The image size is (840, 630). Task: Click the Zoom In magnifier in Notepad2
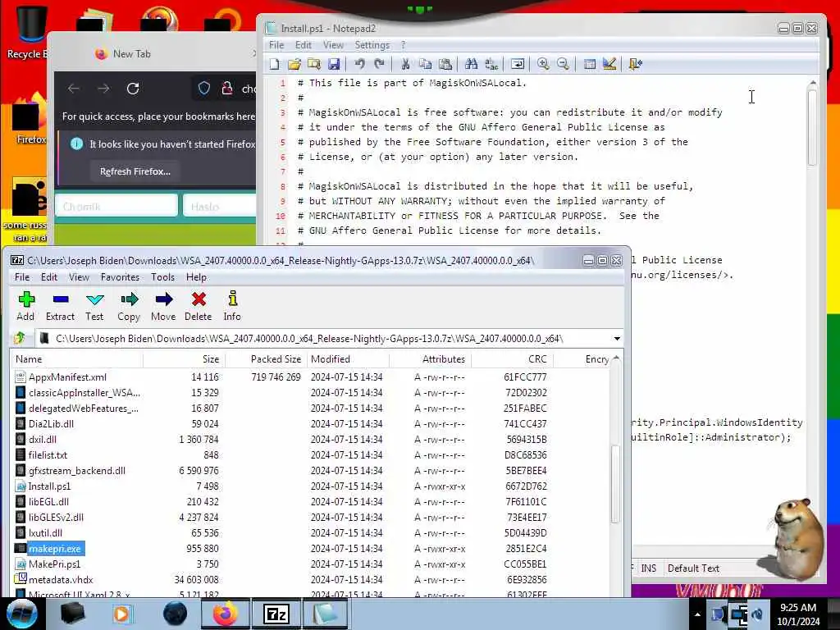pyautogui.click(x=543, y=64)
